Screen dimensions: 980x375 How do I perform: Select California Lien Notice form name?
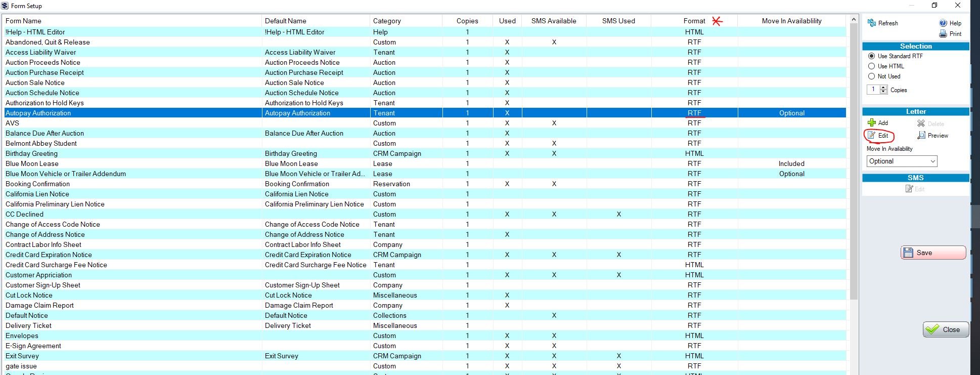click(37, 194)
